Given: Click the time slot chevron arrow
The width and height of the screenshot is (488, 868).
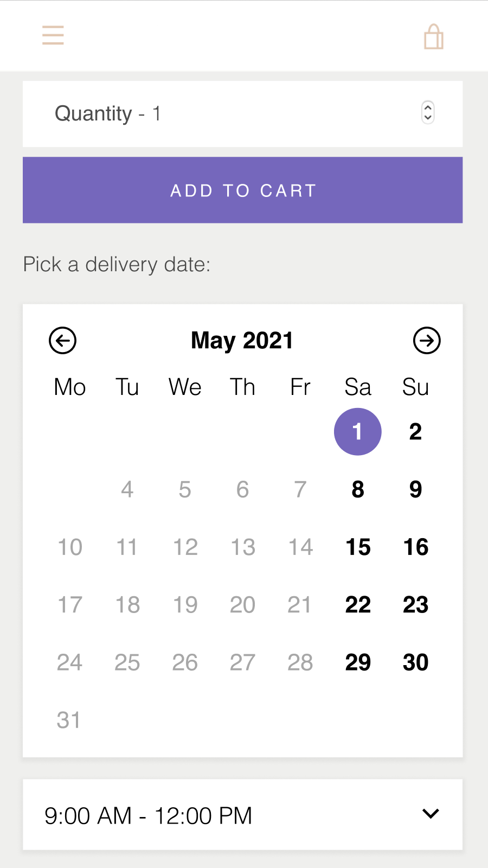Looking at the screenshot, I should point(431,814).
